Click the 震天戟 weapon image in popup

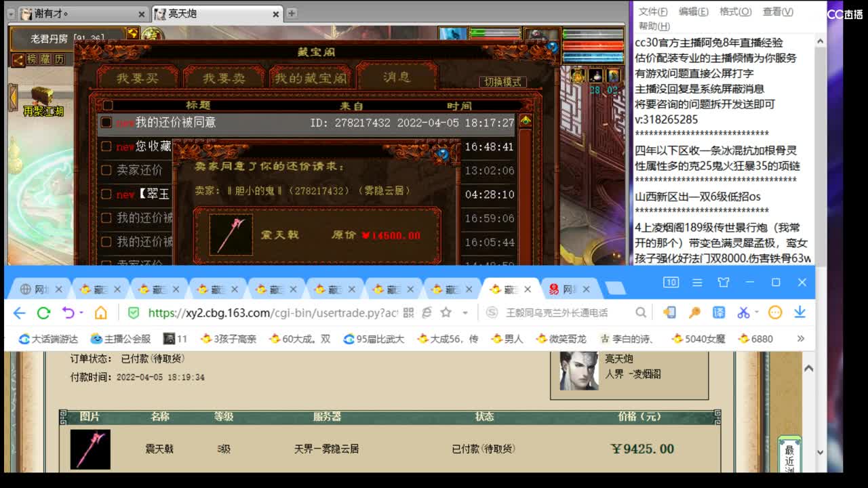pos(231,235)
